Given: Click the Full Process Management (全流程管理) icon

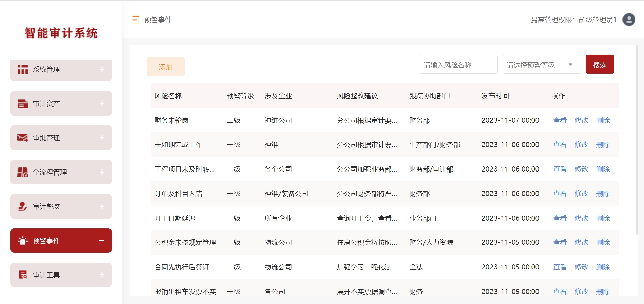Looking at the screenshot, I should tap(23, 172).
